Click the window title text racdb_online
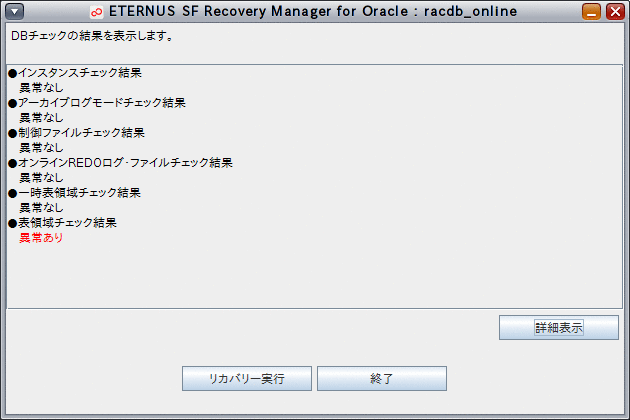The image size is (630, 420). 470,12
